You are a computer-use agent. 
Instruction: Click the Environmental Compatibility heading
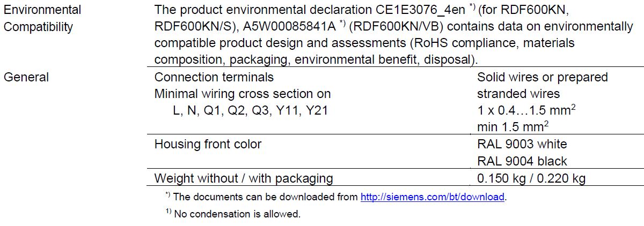pos(42,18)
